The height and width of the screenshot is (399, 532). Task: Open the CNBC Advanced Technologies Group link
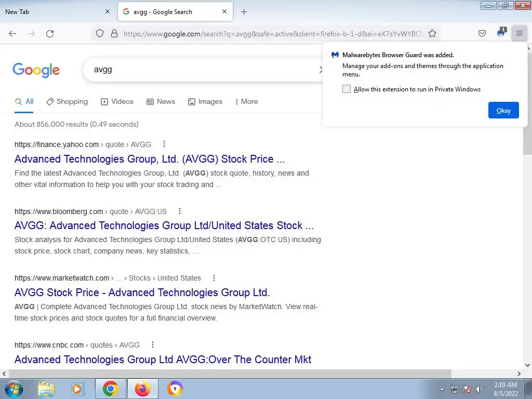163,360
